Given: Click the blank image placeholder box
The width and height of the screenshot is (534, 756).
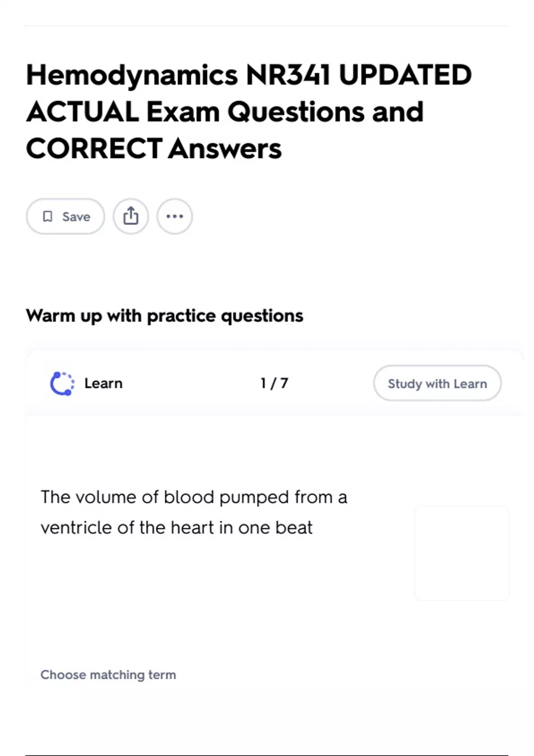Looking at the screenshot, I should click(461, 553).
